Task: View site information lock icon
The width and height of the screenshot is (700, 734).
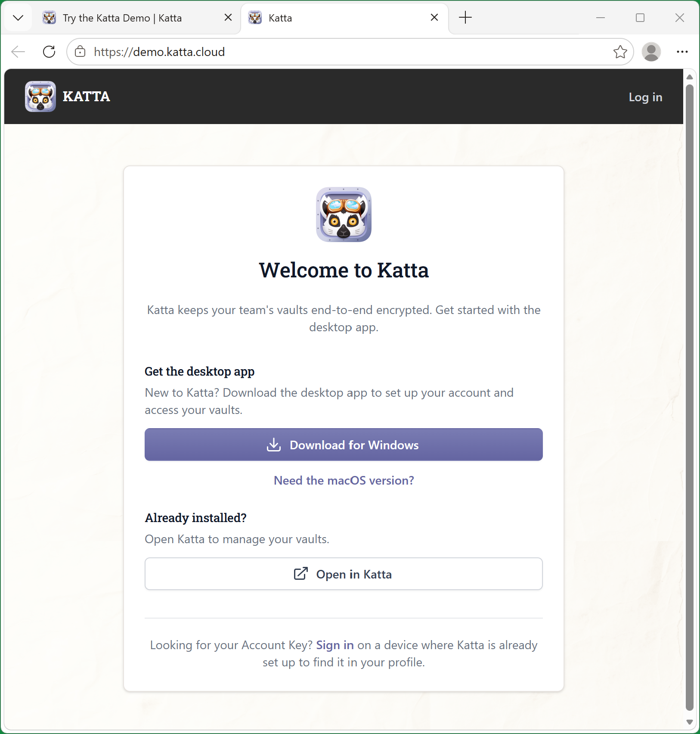Action: [80, 52]
